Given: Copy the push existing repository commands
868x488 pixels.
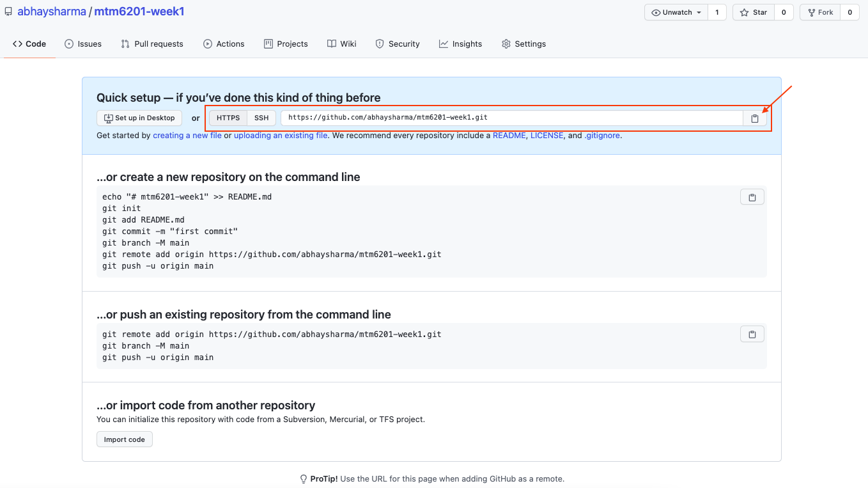Looking at the screenshot, I should coord(752,334).
